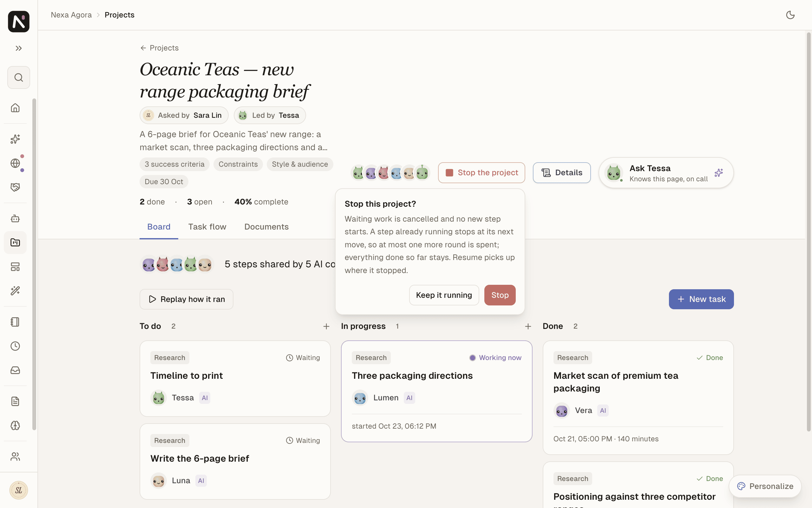Viewport: 812px width, 508px height.
Task: Confirm with the red Stop button
Action: [500, 295]
